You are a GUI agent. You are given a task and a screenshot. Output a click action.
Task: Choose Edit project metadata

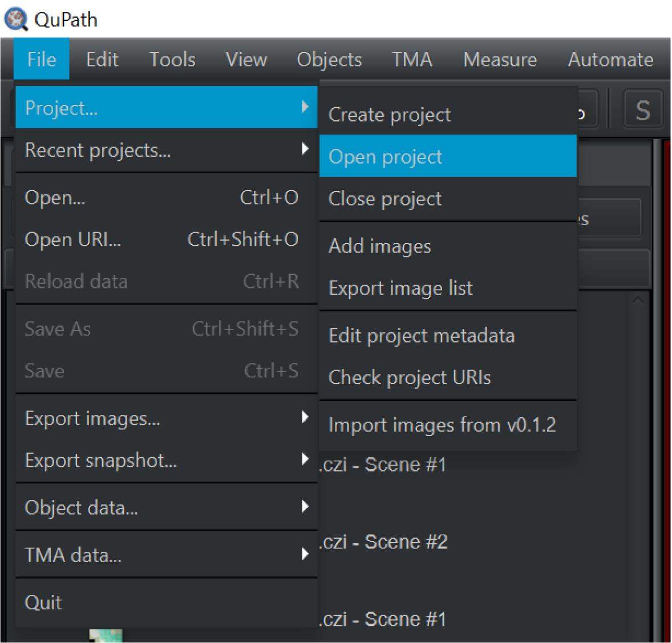[422, 336]
